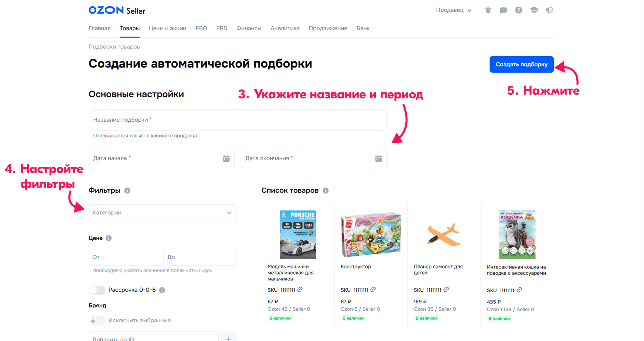Image resolution: width=644 pixels, height=341 pixels.
Task: Click info icon next to Цена
Action: pyautogui.click(x=109, y=238)
